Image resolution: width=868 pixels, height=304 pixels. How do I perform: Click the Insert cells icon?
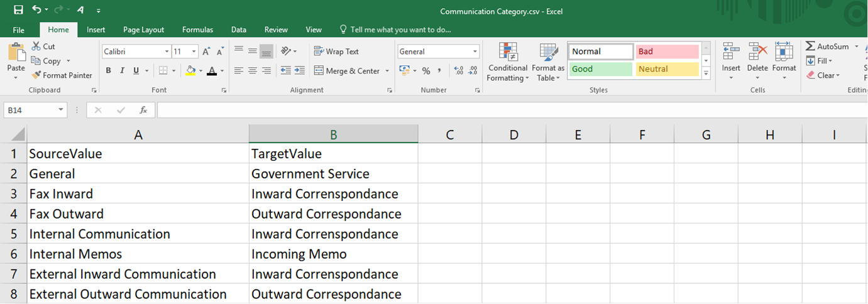pos(730,52)
